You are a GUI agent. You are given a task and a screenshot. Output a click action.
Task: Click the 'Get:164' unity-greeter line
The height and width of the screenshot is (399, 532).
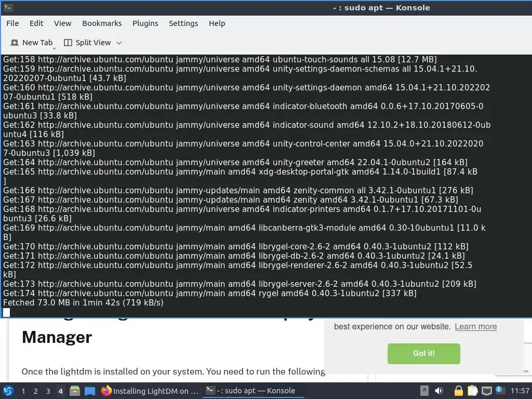[235, 162]
